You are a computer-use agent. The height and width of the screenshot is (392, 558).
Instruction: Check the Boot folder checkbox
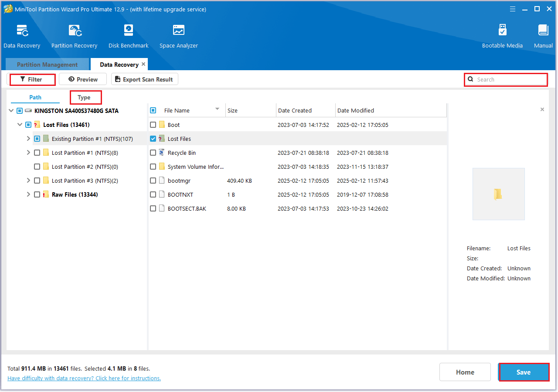pyautogui.click(x=153, y=125)
